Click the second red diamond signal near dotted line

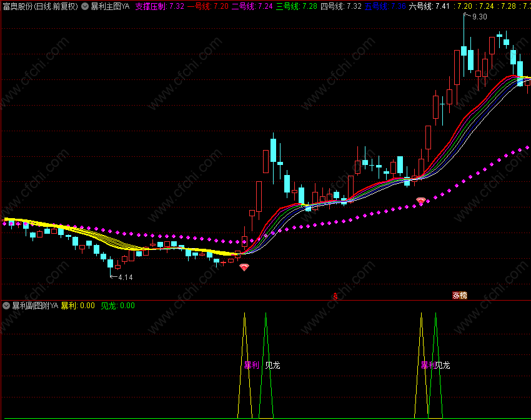(x=420, y=201)
